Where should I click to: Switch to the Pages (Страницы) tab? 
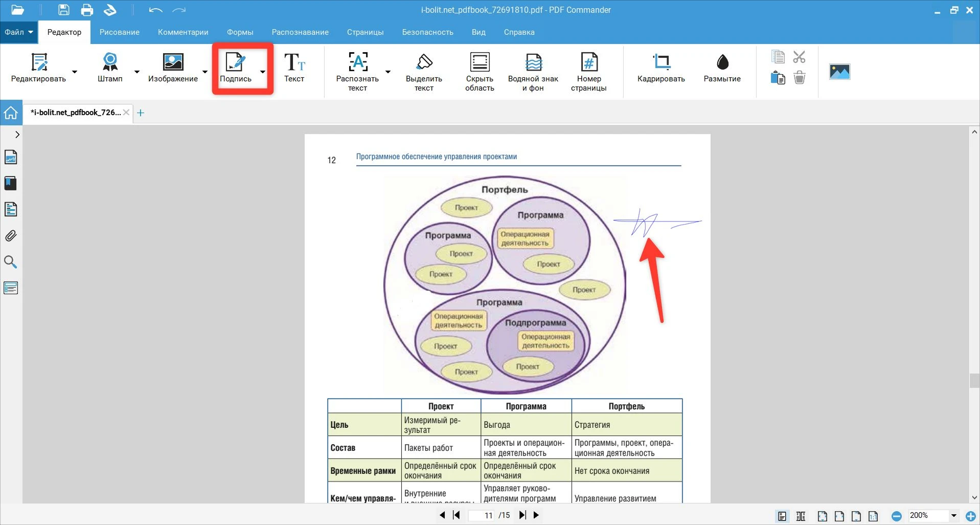[x=365, y=32]
